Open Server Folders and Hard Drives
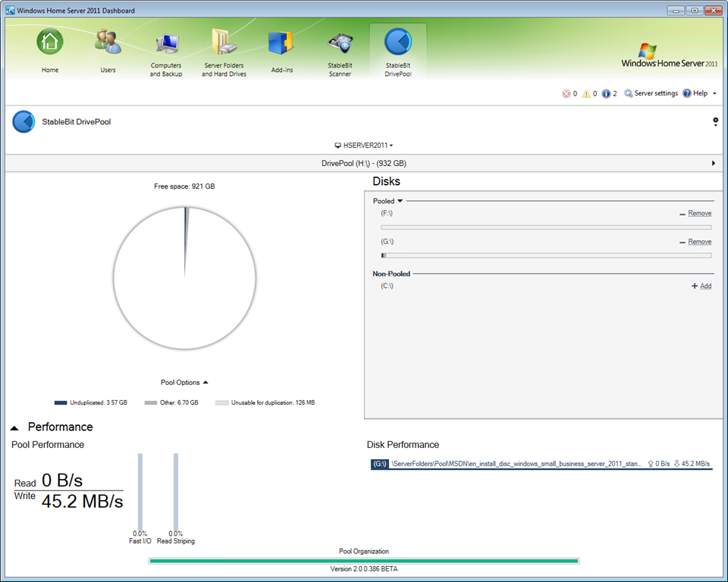Image resolution: width=728 pixels, height=582 pixels. pos(224,52)
